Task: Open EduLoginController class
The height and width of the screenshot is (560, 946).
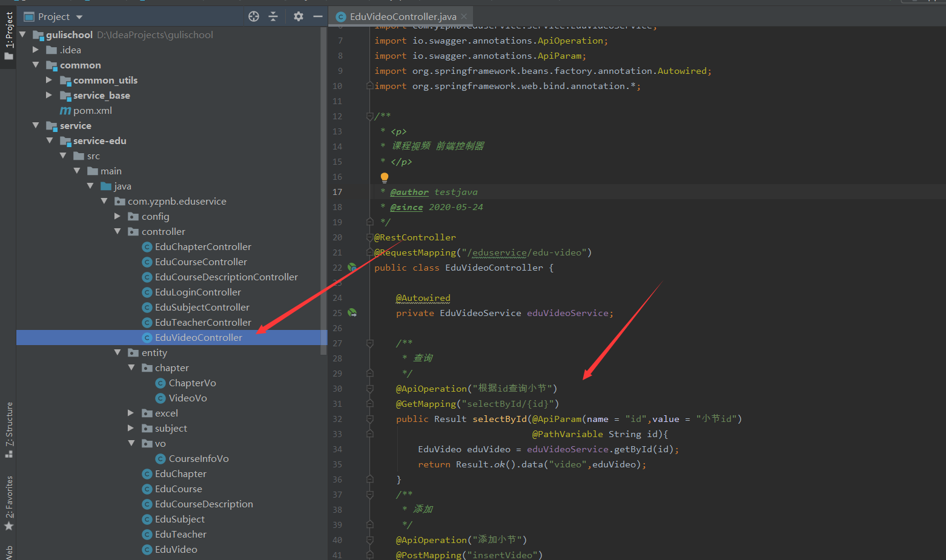Action: point(197,292)
